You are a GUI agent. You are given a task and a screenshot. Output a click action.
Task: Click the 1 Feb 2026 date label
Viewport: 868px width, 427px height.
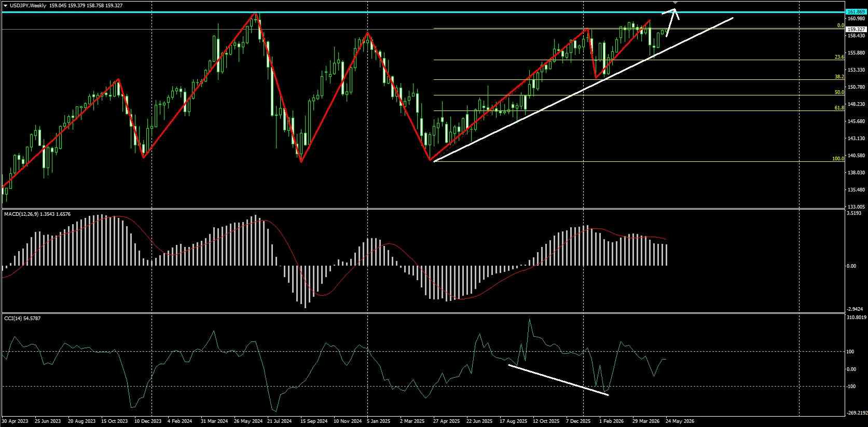pos(611,421)
